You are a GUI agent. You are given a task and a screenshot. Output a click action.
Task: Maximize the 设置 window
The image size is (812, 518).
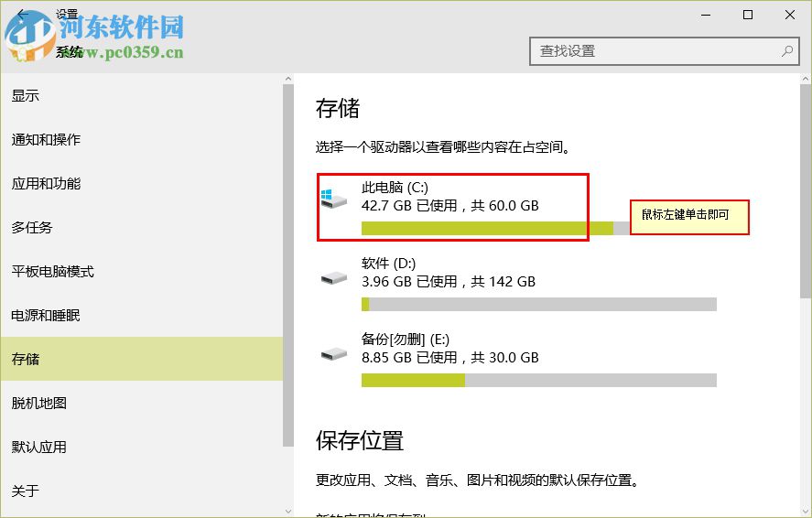(x=748, y=15)
